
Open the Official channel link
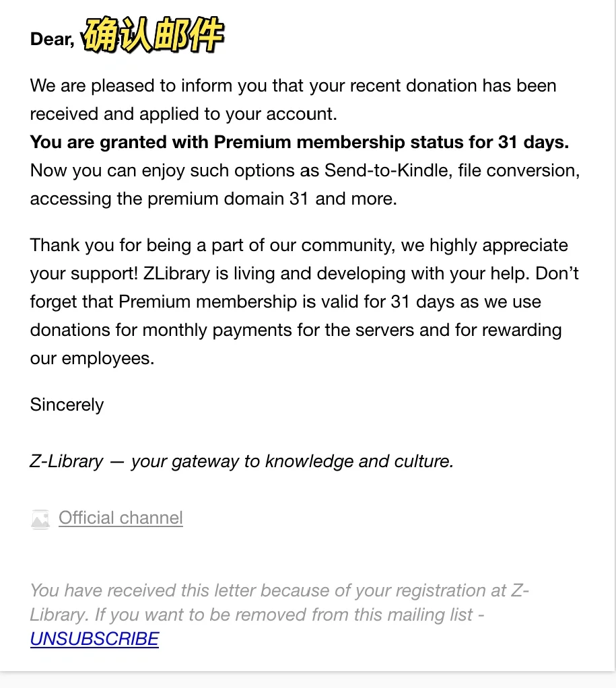coord(121,518)
